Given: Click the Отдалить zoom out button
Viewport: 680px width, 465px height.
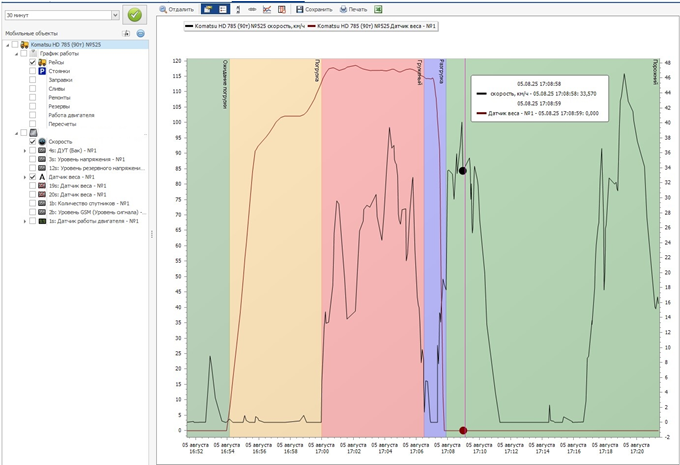Looking at the screenshot, I should [177, 8].
